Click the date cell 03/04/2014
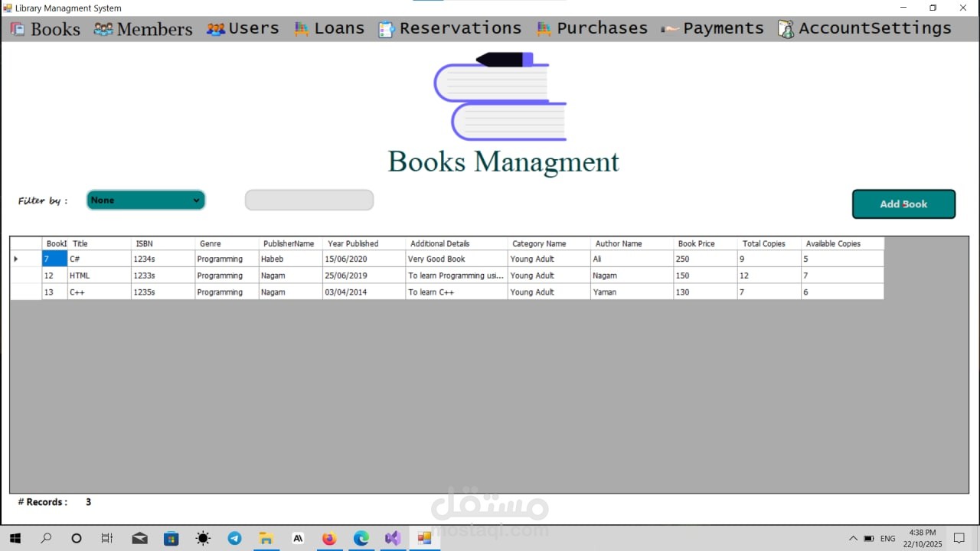Image resolution: width=980 pixels, height=551 pixels. coord(364,292)
